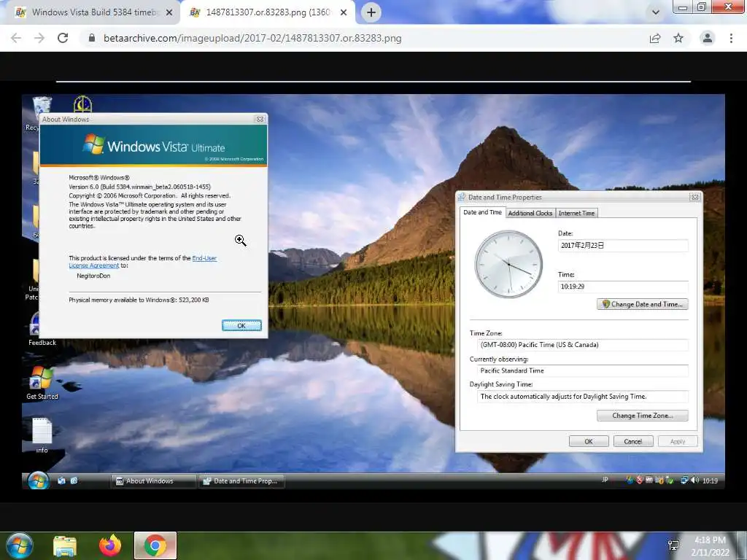The height and width of the screenshot is (560, 747).
Task: Click the JP language indicator
Action: pyautogui.click(x=605, y=480)
